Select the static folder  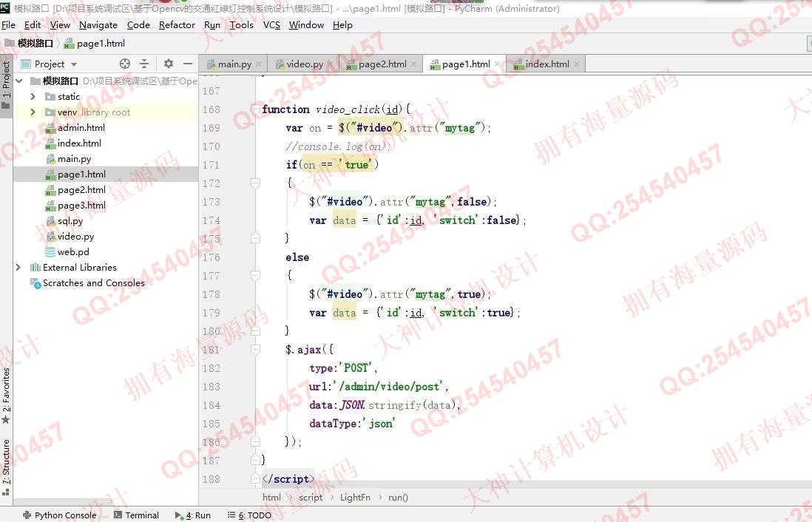[68, 97]
